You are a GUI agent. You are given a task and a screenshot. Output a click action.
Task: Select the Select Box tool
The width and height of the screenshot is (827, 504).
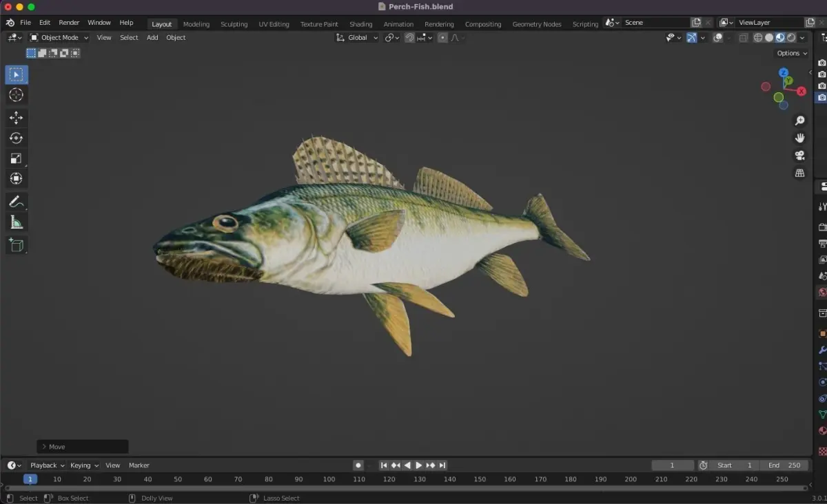(x=17, y=75)
